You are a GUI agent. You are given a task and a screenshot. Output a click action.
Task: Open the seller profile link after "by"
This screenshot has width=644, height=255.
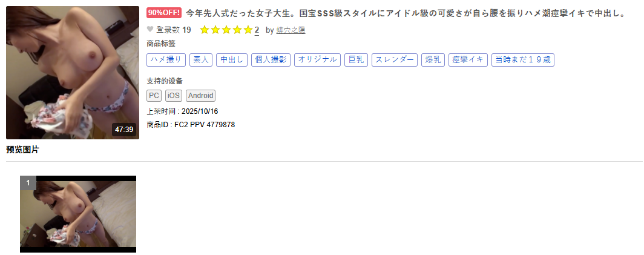pyautogui.click(x=291, y=30)
